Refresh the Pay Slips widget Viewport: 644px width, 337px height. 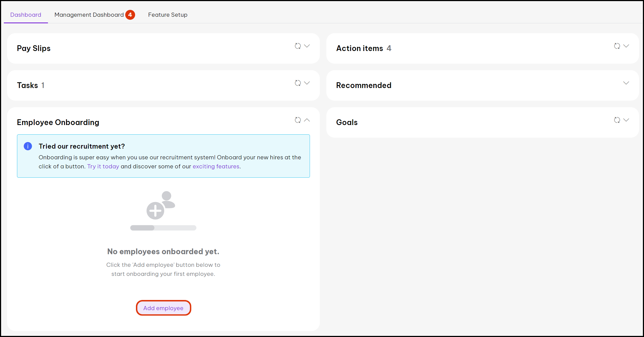(x=298, y=46)
